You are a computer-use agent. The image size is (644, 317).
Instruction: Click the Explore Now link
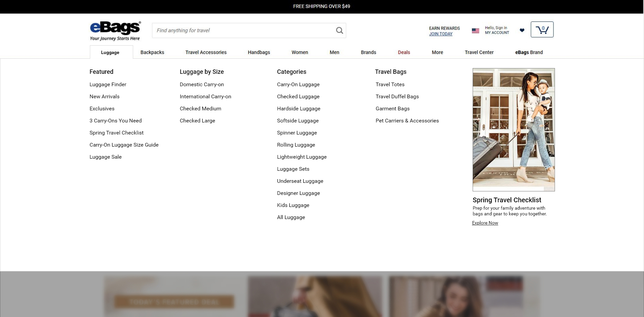[x=485, y=223]
